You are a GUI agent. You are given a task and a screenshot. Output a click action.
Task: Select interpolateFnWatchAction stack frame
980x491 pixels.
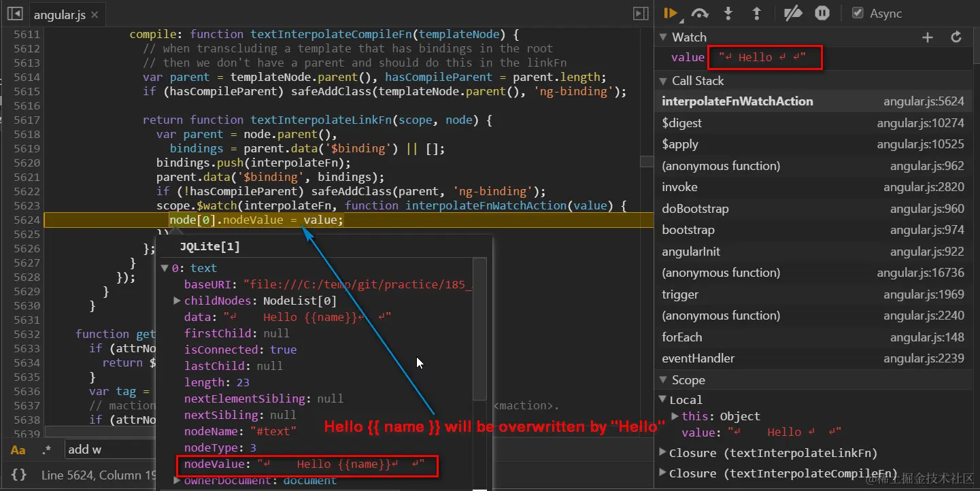click(x=813, y=101)
